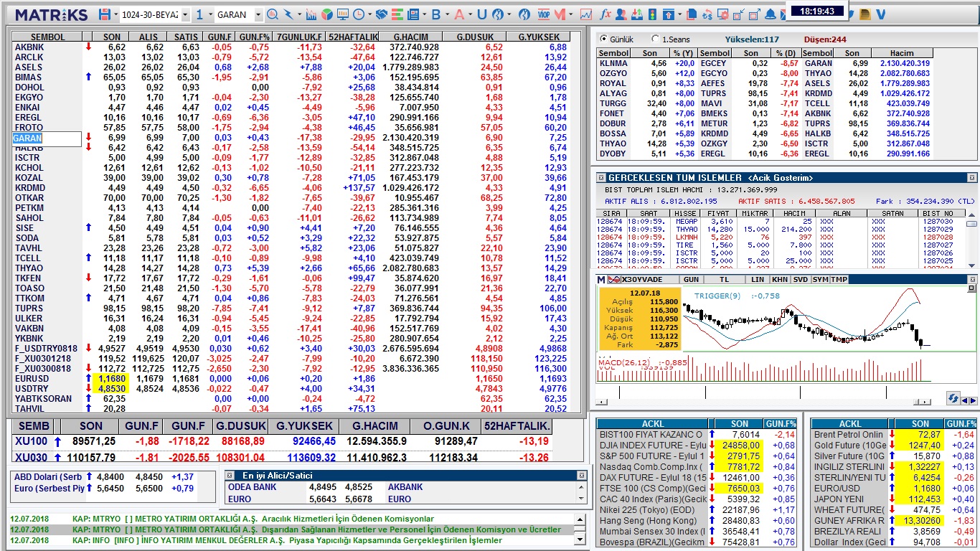The image size is (980, 551).
Task: Click the red M toolbar icon
Action: [560, 14]
